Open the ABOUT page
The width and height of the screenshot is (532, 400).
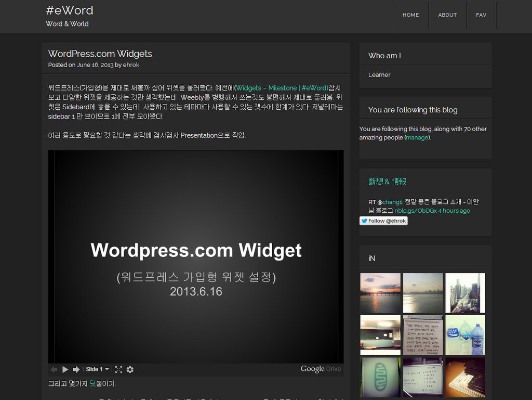[447, 15]
